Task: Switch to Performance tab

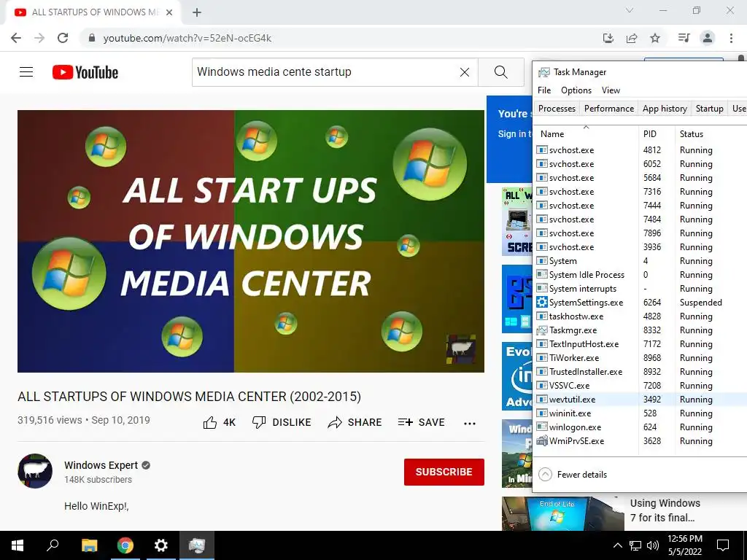Action: 609,109
